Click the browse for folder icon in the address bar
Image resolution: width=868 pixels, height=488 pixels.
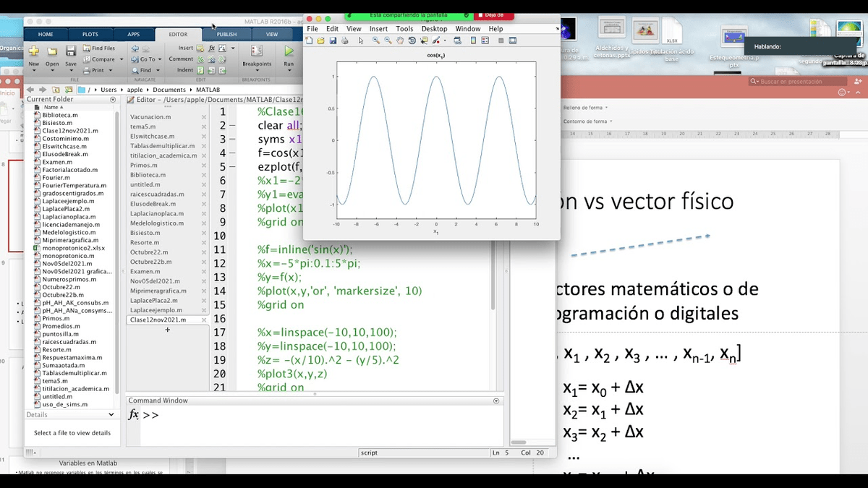69,89
